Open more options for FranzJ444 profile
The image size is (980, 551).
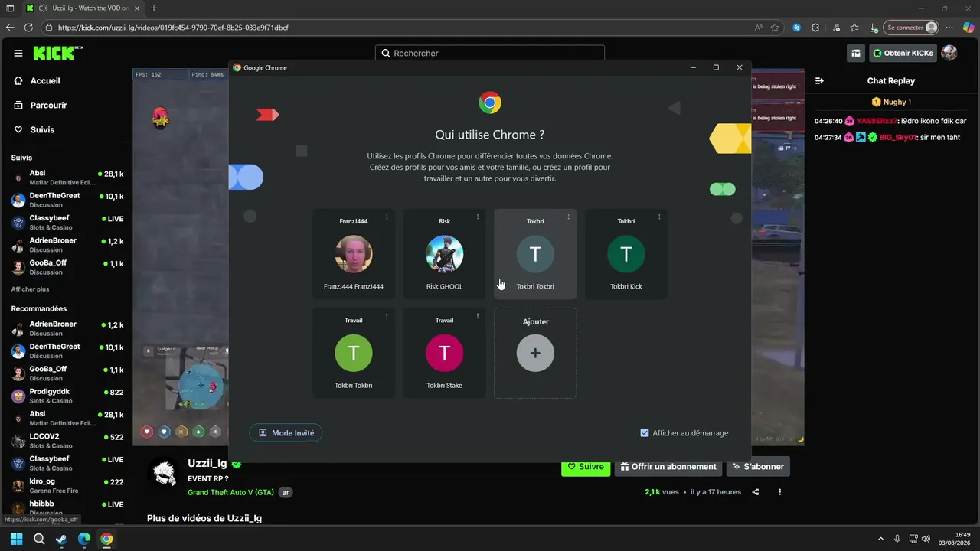(387, 217)
